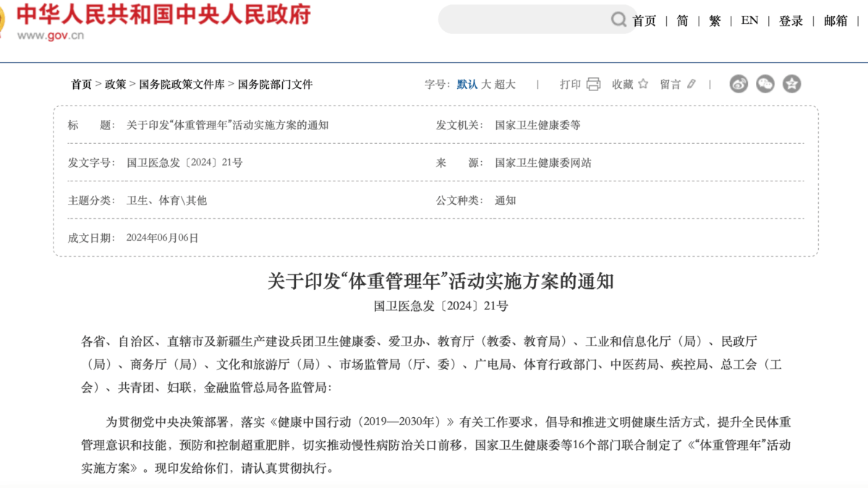868x488 pixels.
Task: Click the 登录 login link
Action: point(791,21)
